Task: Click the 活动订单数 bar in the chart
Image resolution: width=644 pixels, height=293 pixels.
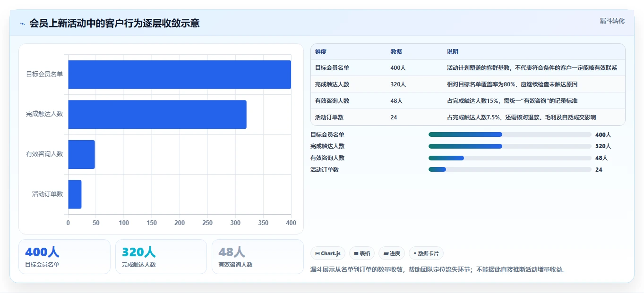Action: point(75,194)
